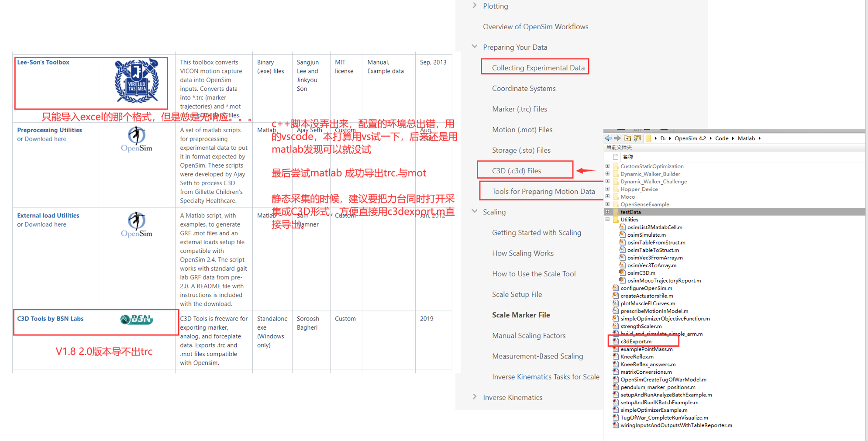Expand the testData folder node

pos(607,212)
